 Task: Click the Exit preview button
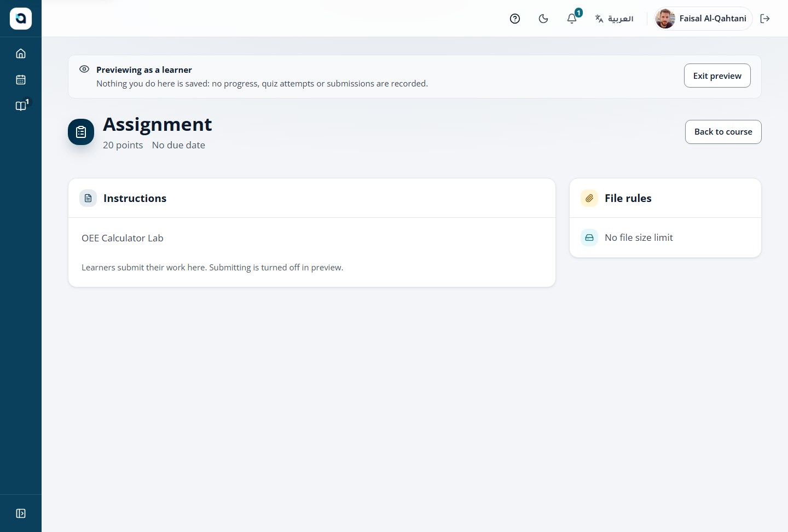[717, 76]
